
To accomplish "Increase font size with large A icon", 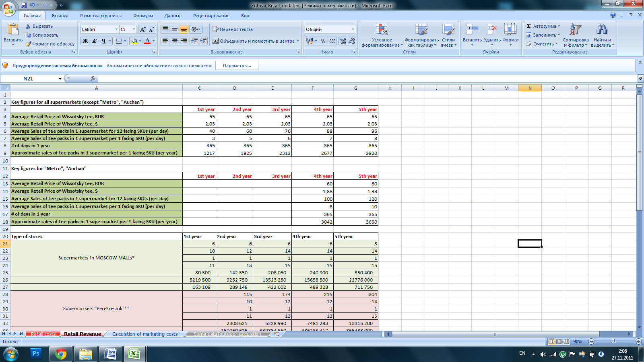I will coord(142,29).
